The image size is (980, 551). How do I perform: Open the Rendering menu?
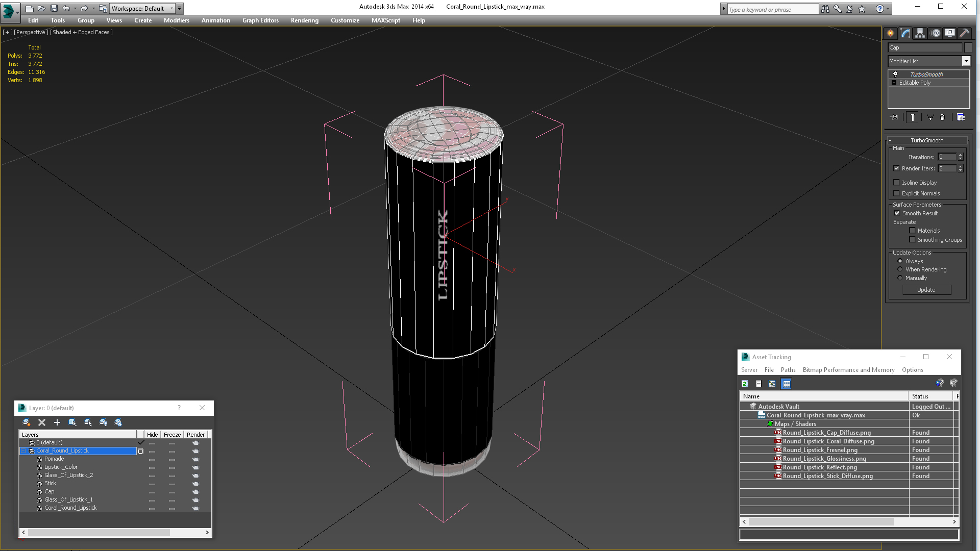pos(304,20)
